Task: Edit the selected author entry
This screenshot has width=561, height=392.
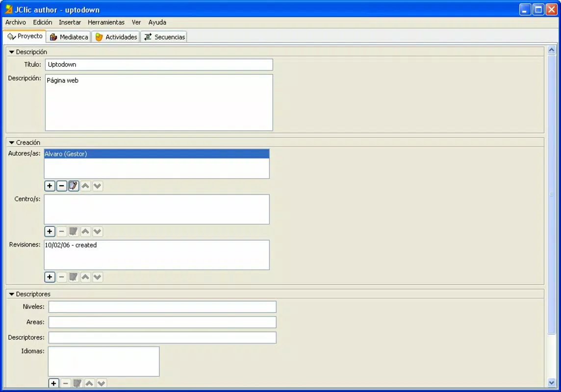Action: click(74, 186)
